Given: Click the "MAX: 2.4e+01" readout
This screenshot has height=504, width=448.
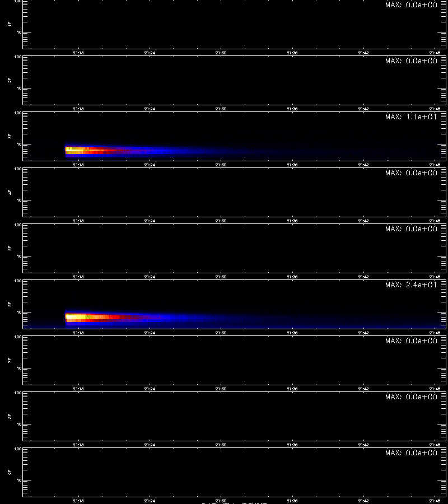Looking at the screenshot, I should click(411, 285).
